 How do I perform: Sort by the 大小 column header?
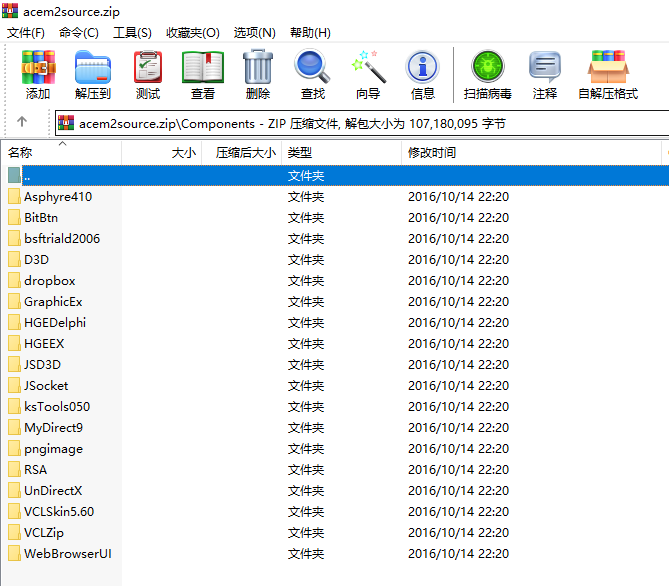tap(162, 152)
